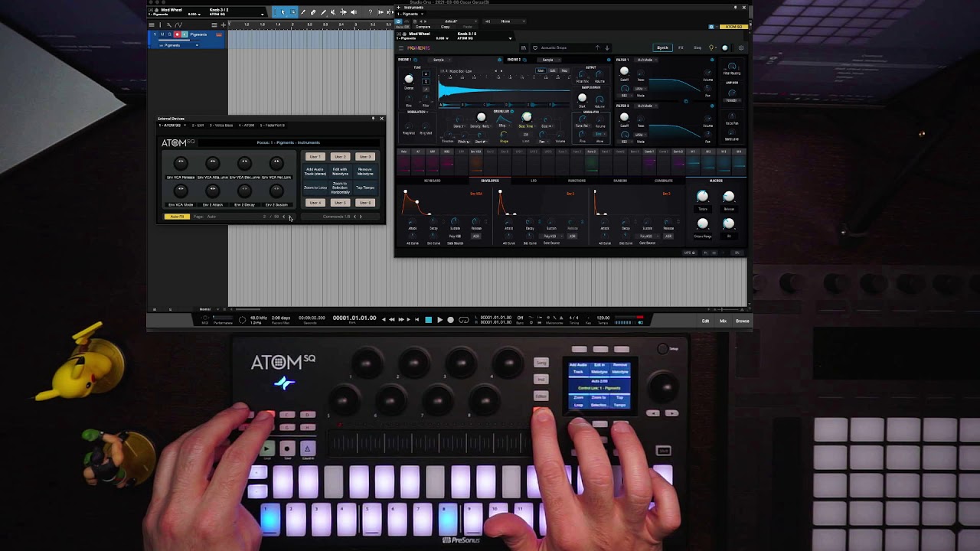Open Pigments dropdown under the track name
The image size is (980, 551).
point(179,45)
